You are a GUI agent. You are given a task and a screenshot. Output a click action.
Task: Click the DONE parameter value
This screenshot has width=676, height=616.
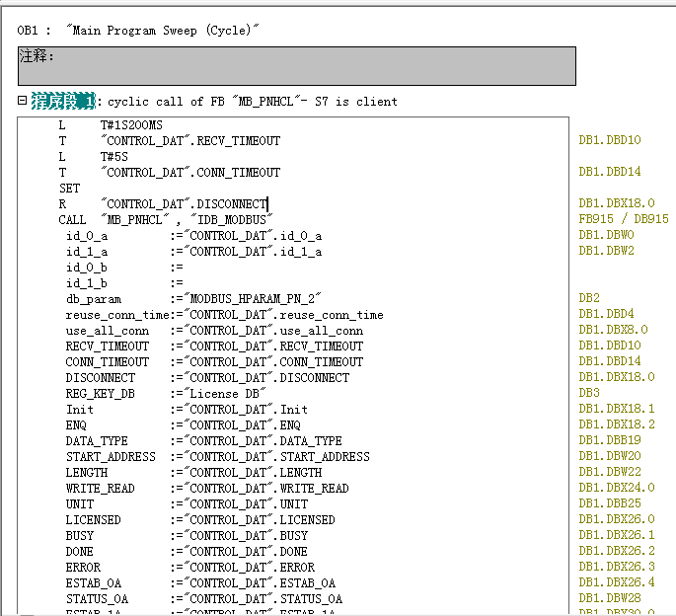pyautogui.click(x=246, y=552)
